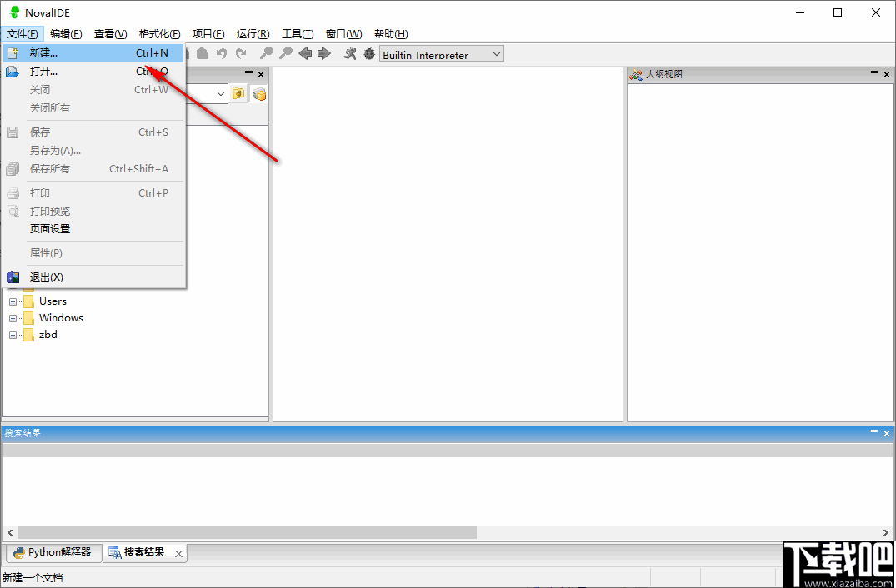Click the NovalIDE application logo icon

tap(15, 12)
